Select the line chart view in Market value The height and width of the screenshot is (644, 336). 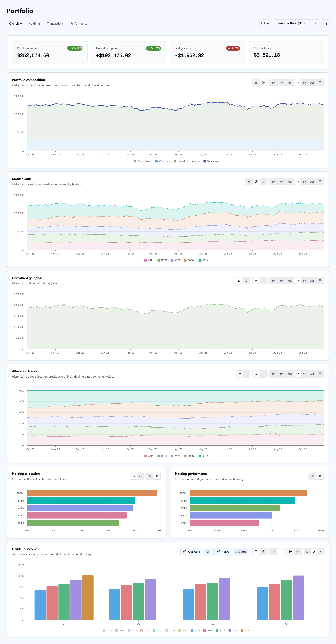pos(263,182)
